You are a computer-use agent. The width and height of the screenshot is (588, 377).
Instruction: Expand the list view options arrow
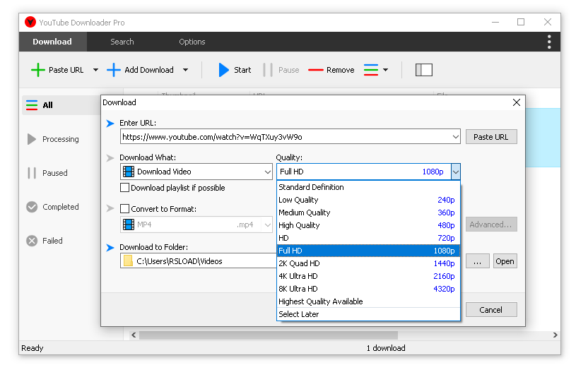coord(385,70)
